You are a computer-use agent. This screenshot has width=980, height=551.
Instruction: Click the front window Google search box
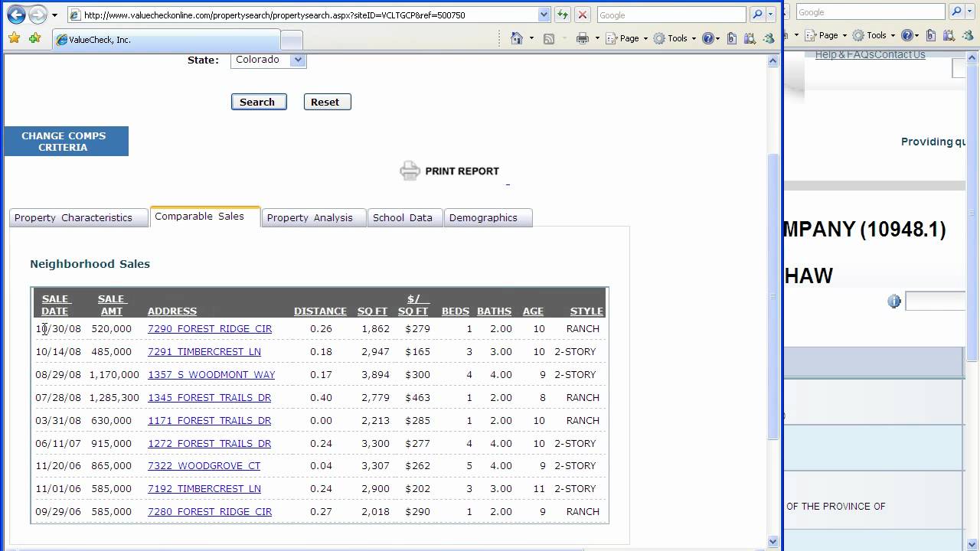click(671, 15)
